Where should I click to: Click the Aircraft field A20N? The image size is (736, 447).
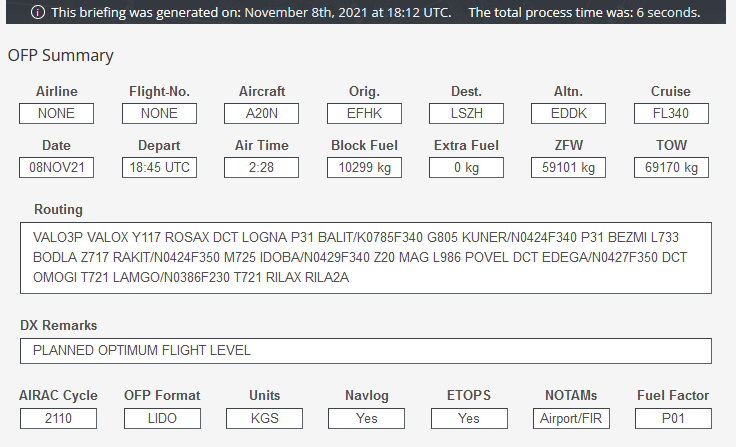[261, 114]
